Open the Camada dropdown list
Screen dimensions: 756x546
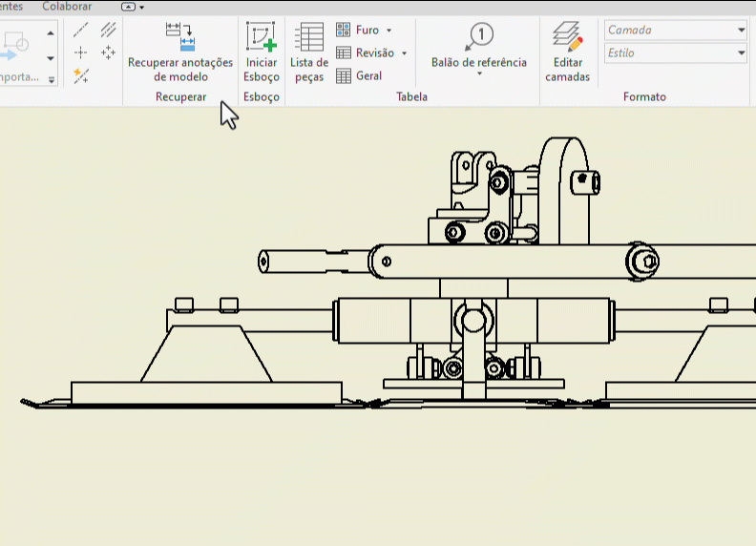tap(741, 31)
